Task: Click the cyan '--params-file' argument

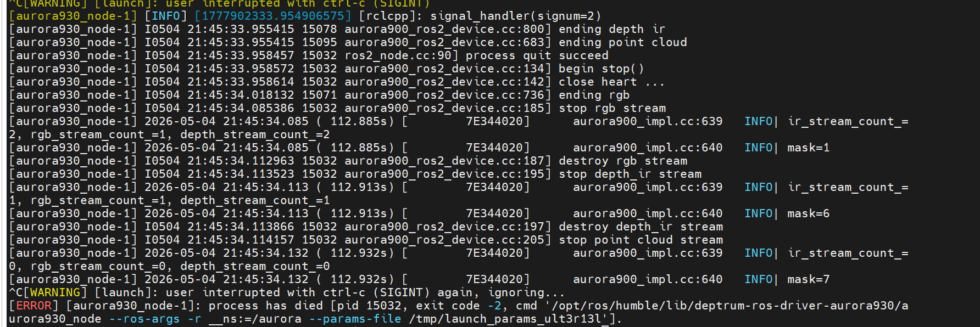Action: (x=362, y=319)
